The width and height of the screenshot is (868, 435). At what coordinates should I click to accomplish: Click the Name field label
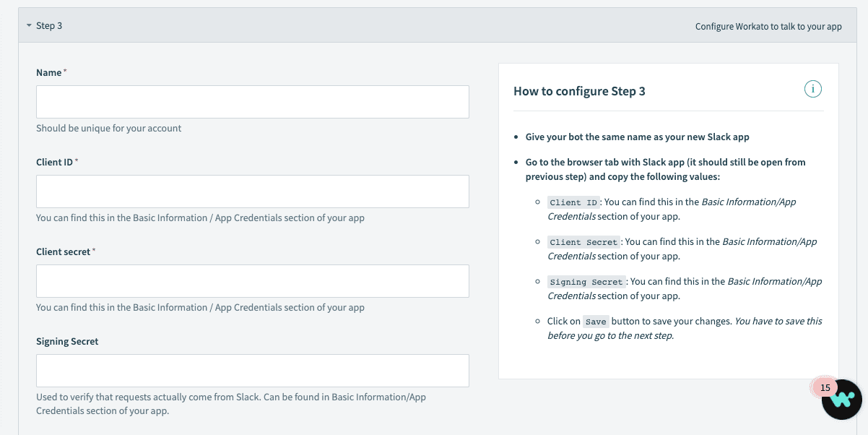coord(49,72)
